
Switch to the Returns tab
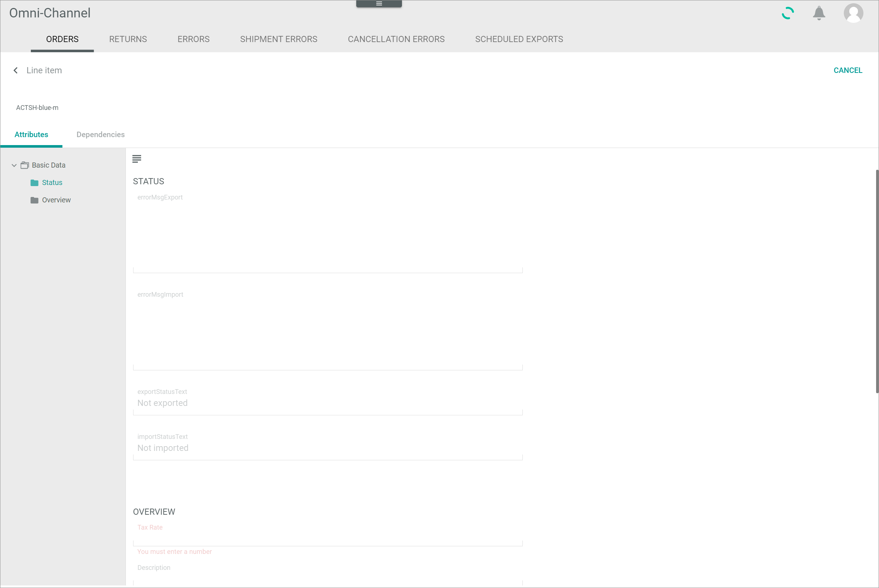(x=128, y=39)
